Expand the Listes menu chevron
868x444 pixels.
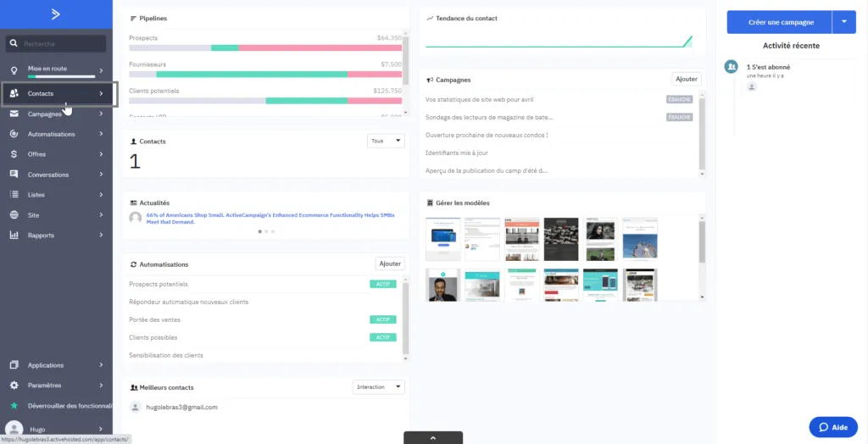(101, 195)
